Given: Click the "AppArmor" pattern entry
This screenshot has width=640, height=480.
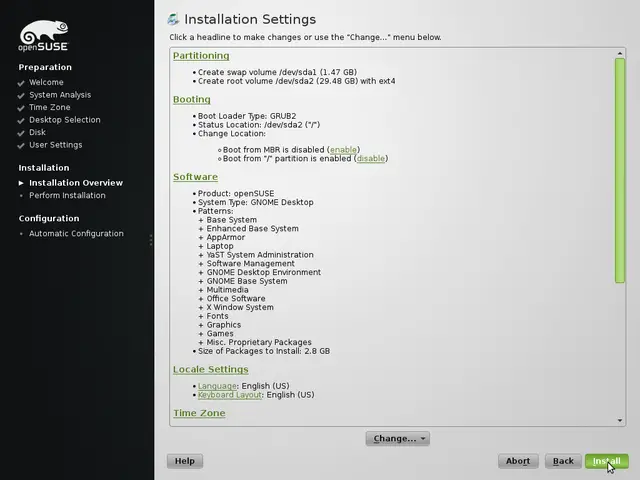Looking at the screenshot, I should click(x=225, y=237).
